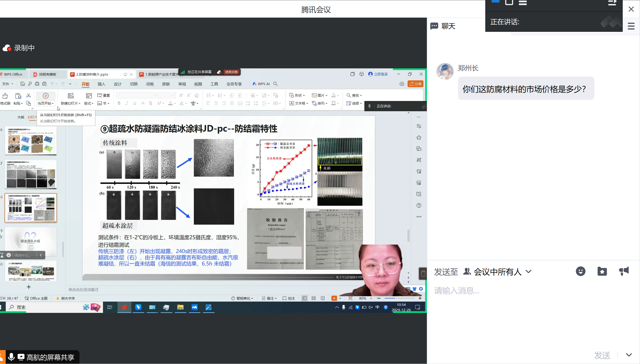This screenshot has width=640, height=364.
Task: Click the highlight color pen button
Action: [x=182, y=103]
